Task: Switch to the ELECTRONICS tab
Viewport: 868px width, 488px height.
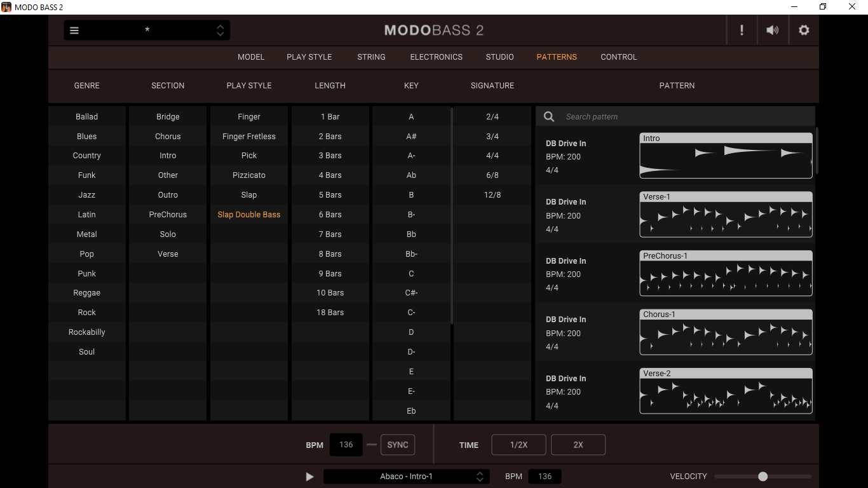Action: pyautogui.click(x=437, y=57)
